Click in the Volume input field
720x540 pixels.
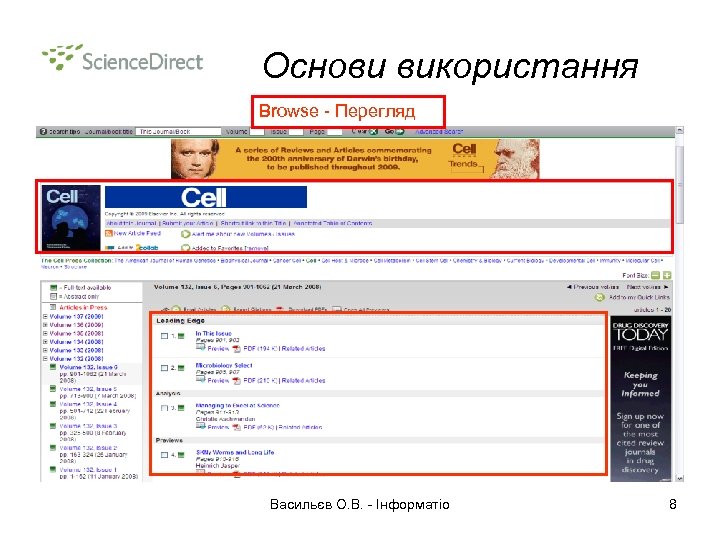point(257,132)
